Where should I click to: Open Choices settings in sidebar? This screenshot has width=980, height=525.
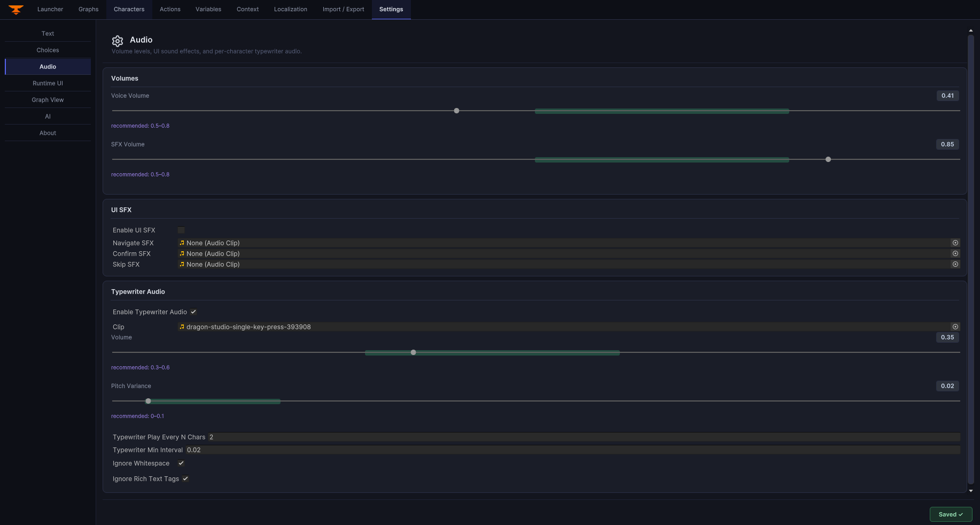coord(48,50)
